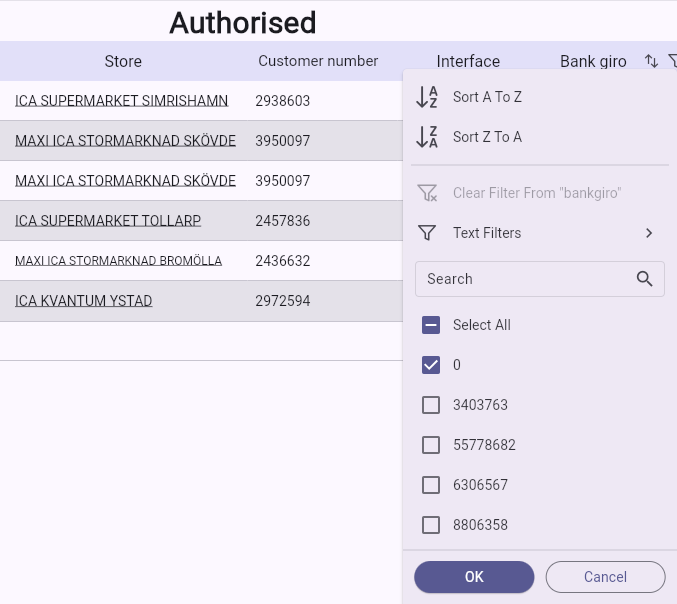Check the 55778682 checkbox

coord(431,445)
